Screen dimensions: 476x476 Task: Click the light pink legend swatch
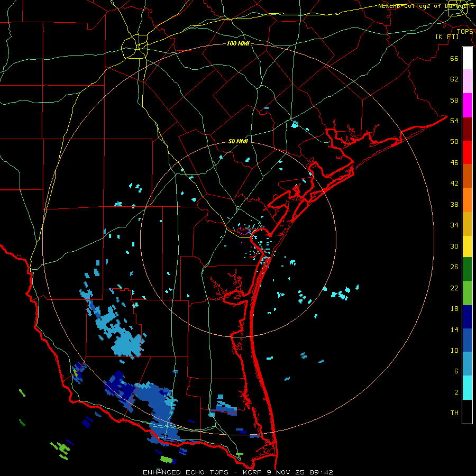coord(467,81)
